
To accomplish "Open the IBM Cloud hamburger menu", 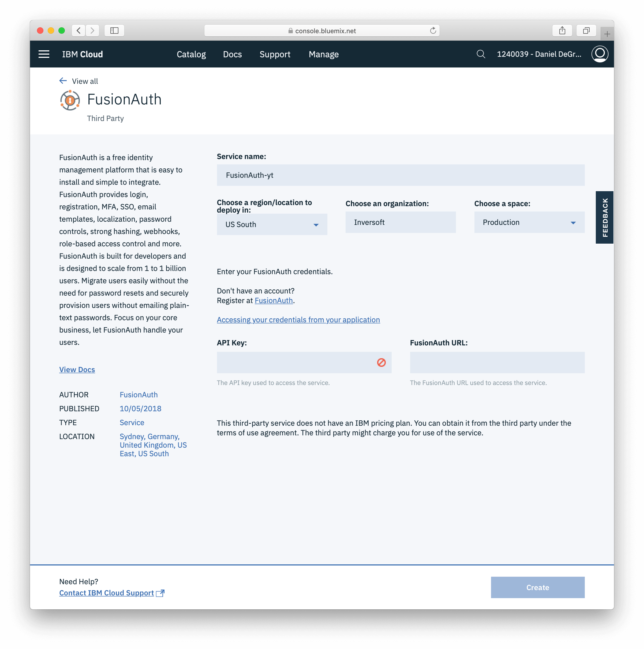I will point(44,54).
